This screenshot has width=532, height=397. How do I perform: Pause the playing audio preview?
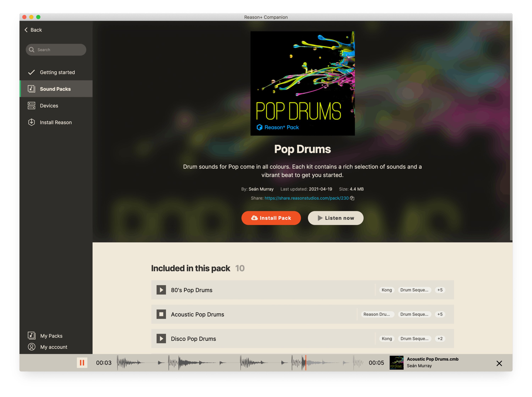(x=82, y=363)
